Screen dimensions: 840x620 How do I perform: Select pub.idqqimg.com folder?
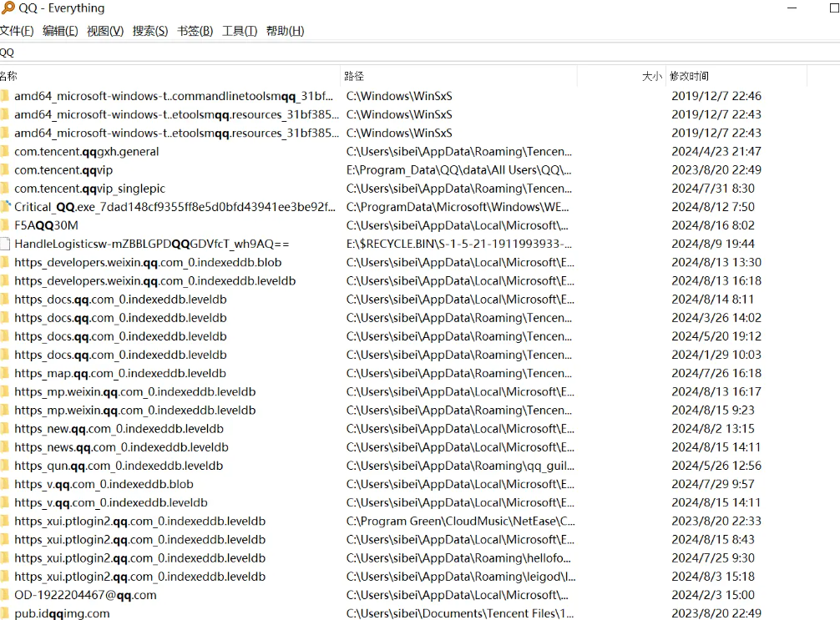click(x=62, y=613)
